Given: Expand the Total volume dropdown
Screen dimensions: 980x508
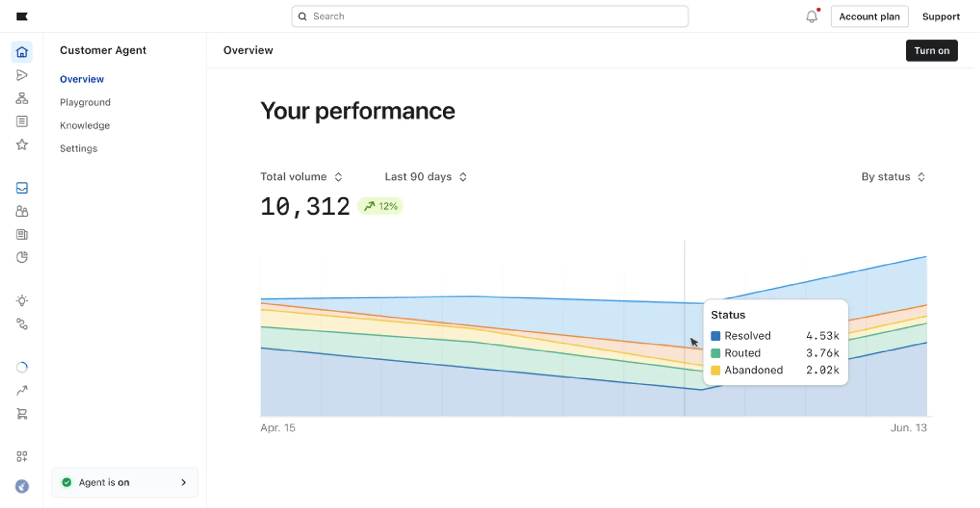Looking at the screenshot, I should pyautogui.click(x=301, y=177).
